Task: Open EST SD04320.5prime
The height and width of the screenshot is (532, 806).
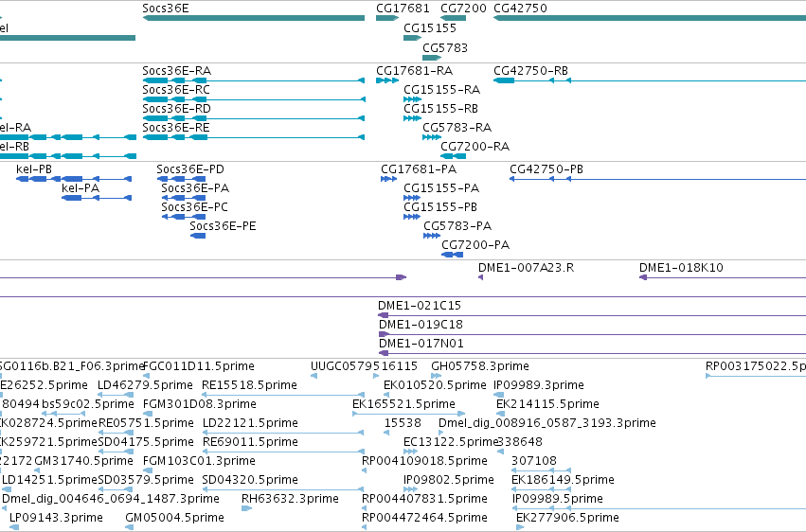Action: point(284,490)
